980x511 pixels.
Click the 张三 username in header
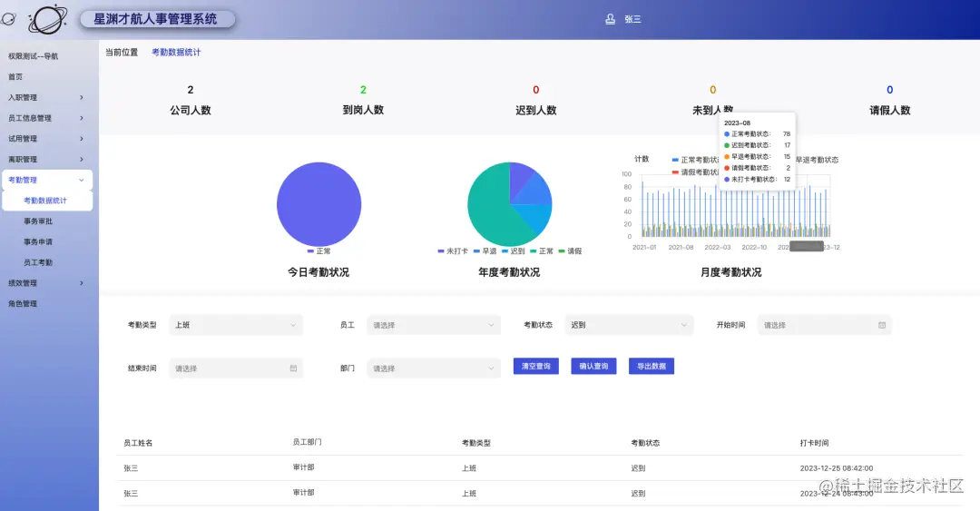[x=632, y=19]
